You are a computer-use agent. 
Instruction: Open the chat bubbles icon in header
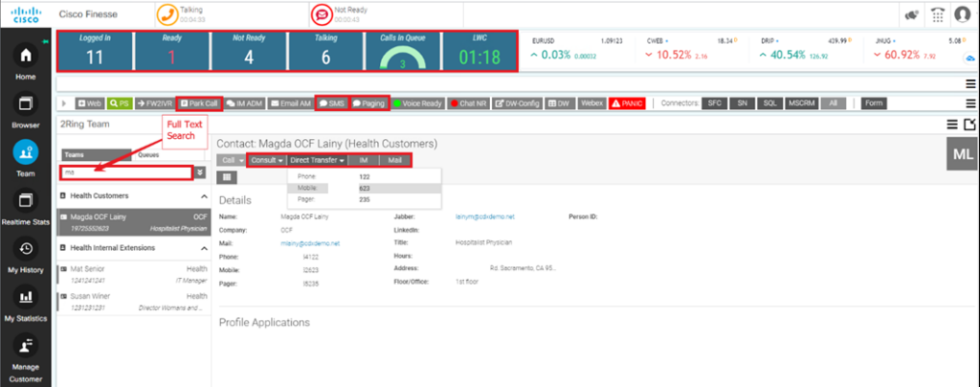pos(910,15)
